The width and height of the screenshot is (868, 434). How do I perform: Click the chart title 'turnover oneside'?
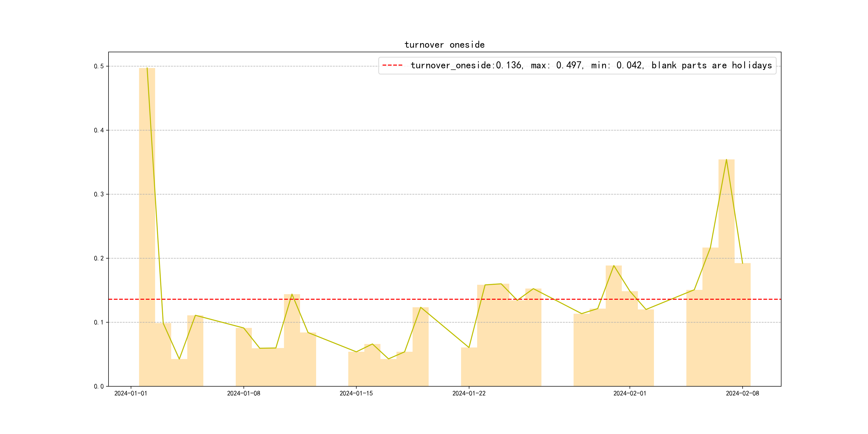coord(444,45)
